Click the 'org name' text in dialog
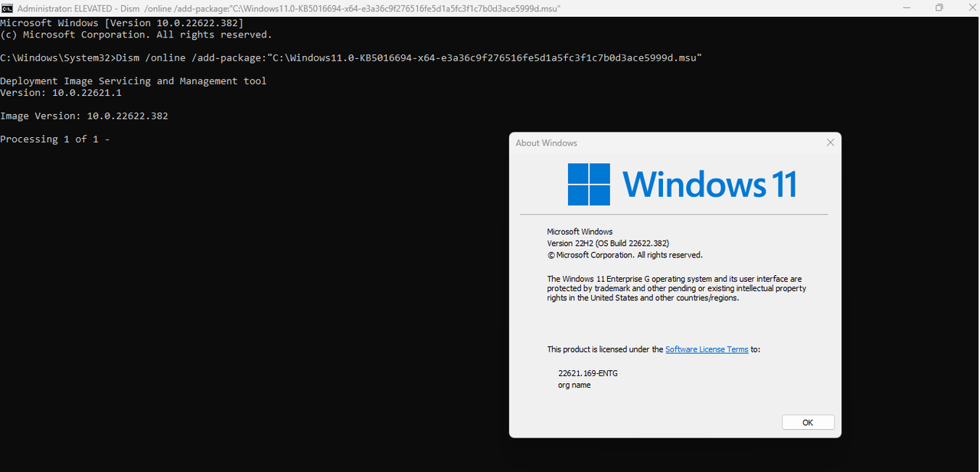The image size is (980, 472). tap(574, 385)
